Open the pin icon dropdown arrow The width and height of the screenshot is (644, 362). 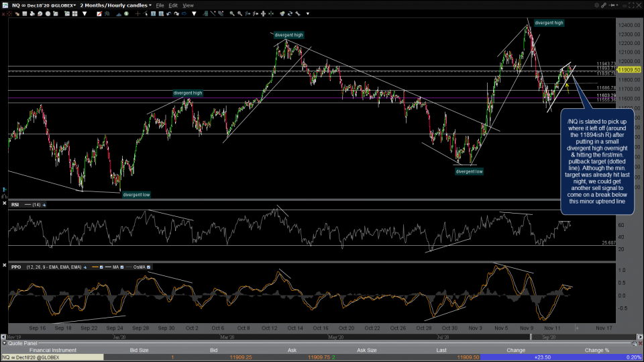[617, 5]
